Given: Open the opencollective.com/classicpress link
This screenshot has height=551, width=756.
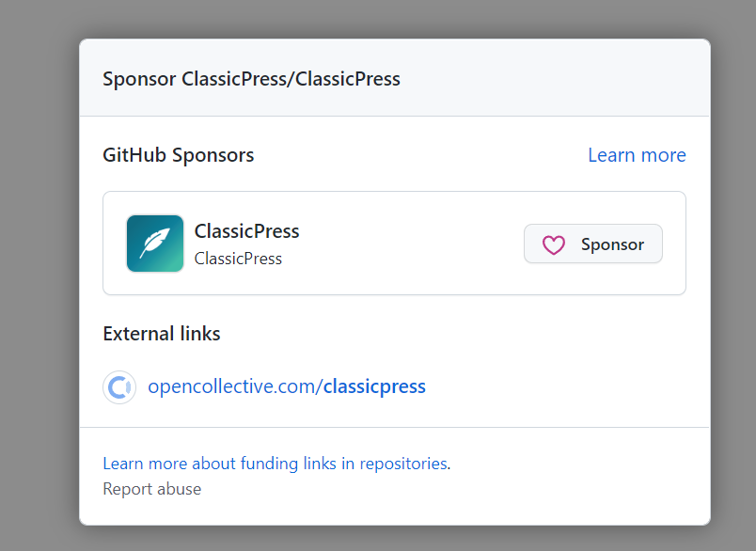Looking at the screenshot, I should (x=287, y=386).
